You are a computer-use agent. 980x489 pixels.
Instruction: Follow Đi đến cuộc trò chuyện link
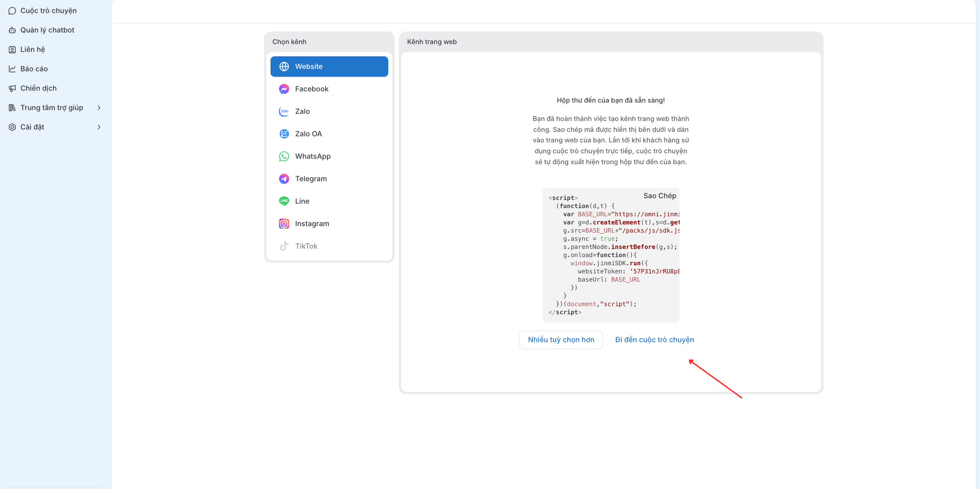[x=654, y=340]
